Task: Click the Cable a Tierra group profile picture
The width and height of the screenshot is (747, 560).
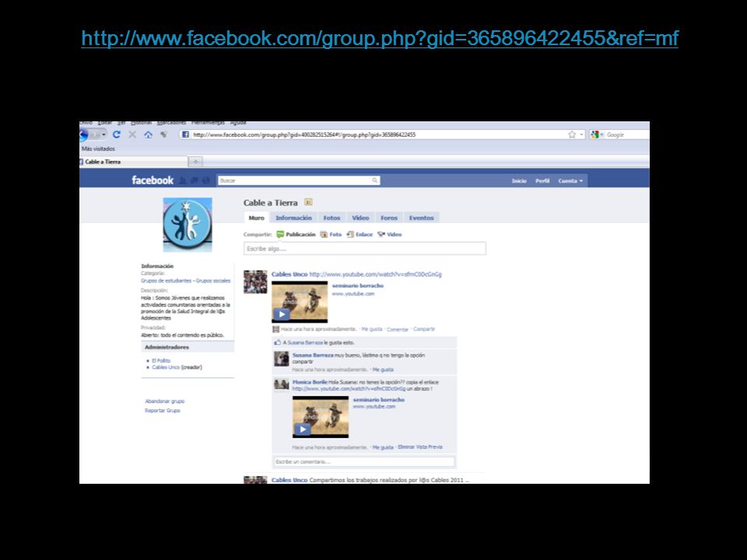Action: click(x=188, y=225)
